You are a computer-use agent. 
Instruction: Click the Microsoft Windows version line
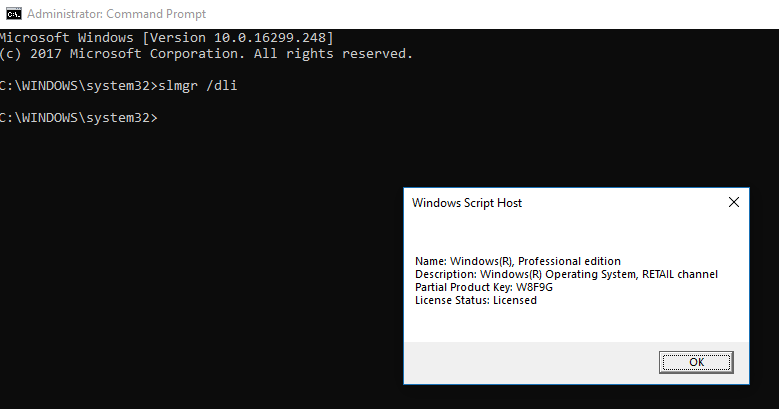166,38
